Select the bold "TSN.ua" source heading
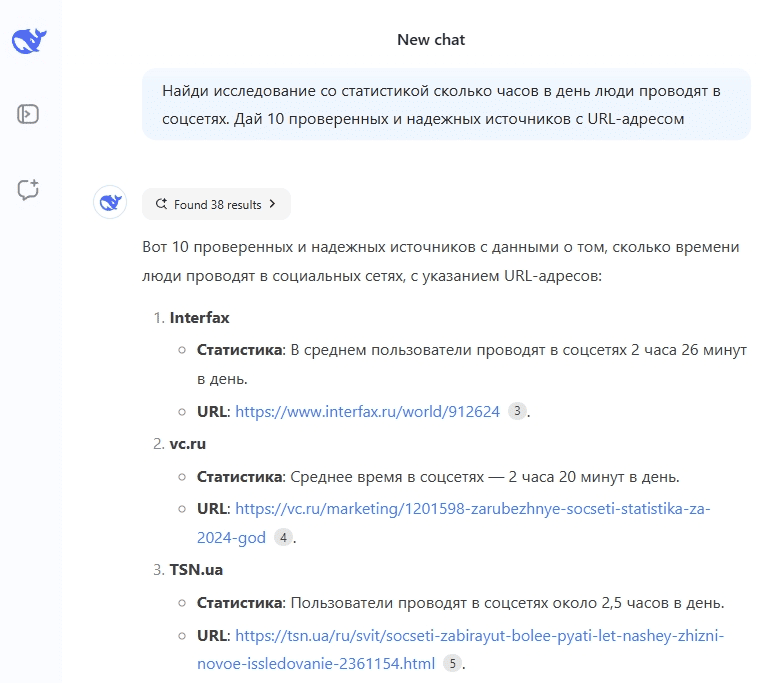Viewport: 763px width, 683px height. (x=196, y=570)
